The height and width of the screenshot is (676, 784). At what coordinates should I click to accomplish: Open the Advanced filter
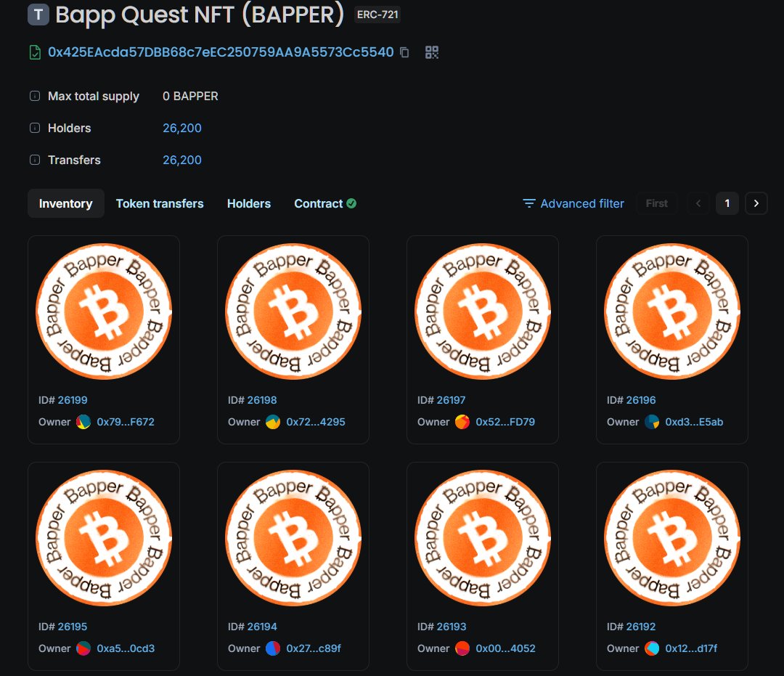pyautogui.click(x=573, y=203)
